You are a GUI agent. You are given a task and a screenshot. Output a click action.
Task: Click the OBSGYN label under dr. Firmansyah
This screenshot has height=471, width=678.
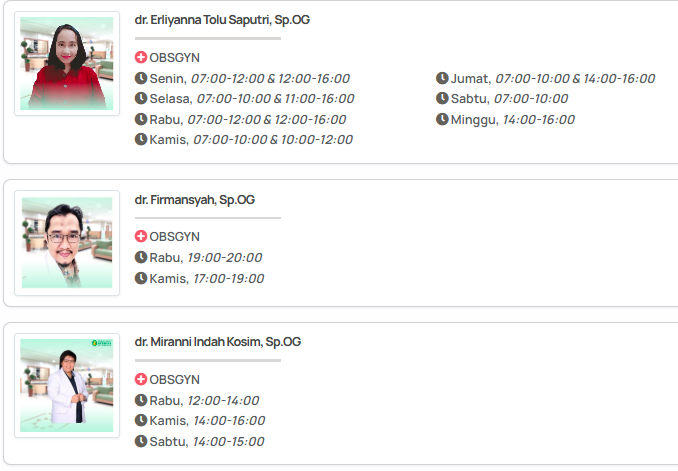click(x=174, y=237)
